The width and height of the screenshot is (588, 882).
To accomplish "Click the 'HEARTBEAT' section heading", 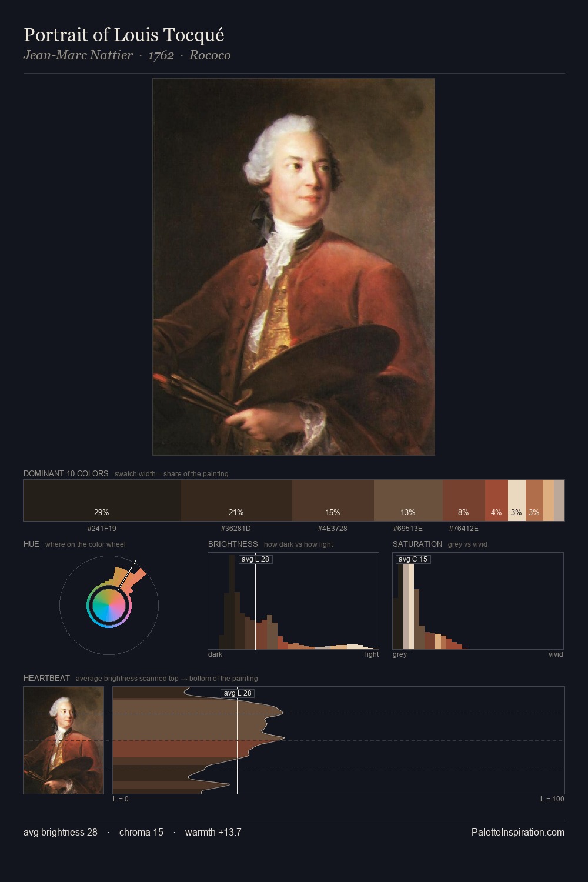I will (46, 678).
